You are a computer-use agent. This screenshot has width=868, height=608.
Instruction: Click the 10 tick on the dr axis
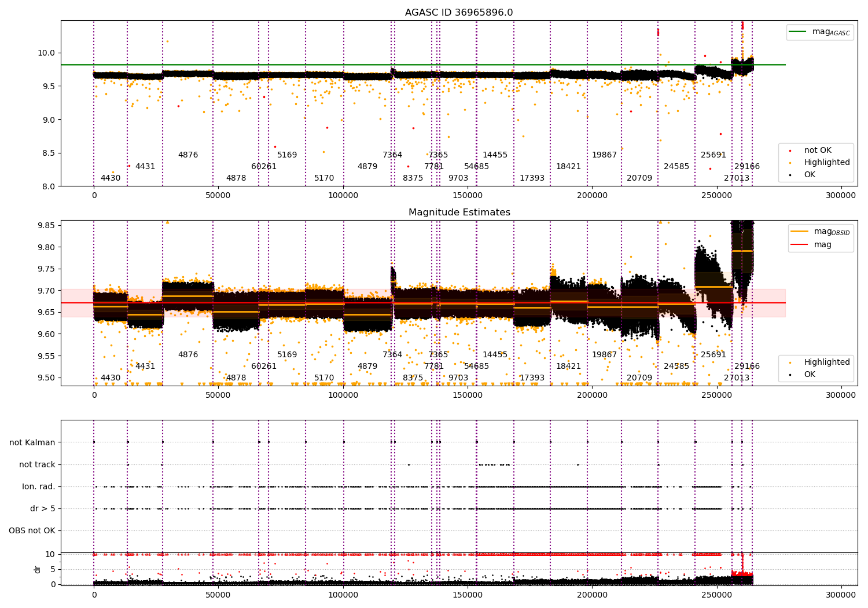(50, 555)
